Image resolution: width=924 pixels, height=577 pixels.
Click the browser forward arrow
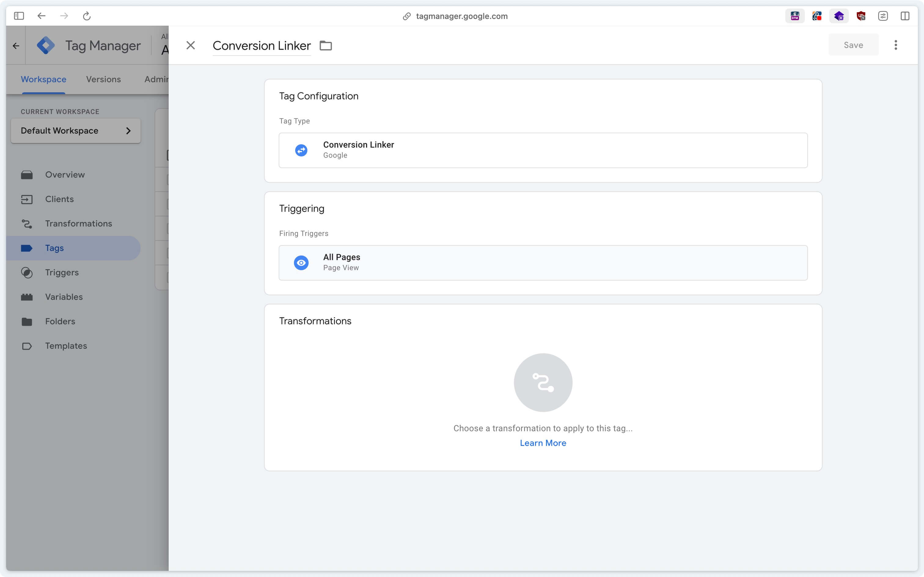[64, 16]
